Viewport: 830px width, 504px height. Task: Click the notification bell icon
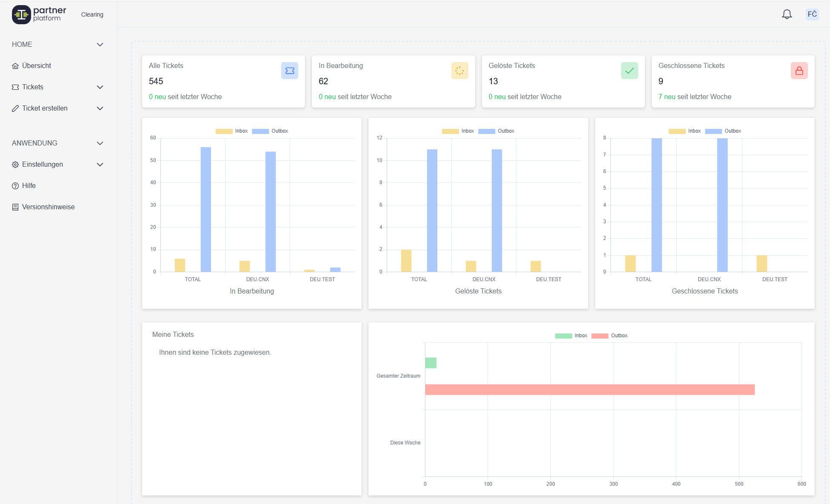(787, 14)
